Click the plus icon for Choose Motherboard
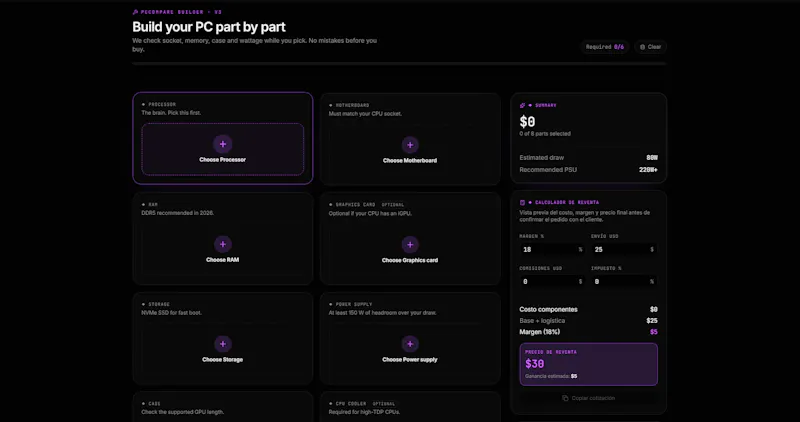800x422 pixels. click(410, 145)
